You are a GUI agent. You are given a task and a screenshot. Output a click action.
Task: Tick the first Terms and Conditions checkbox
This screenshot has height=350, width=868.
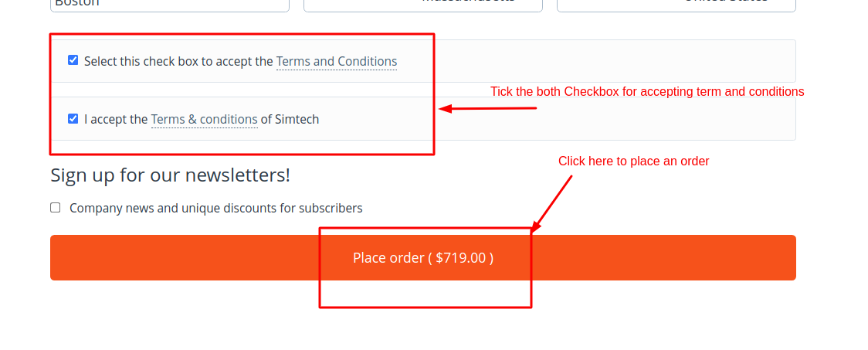click(x=73, y=60)
